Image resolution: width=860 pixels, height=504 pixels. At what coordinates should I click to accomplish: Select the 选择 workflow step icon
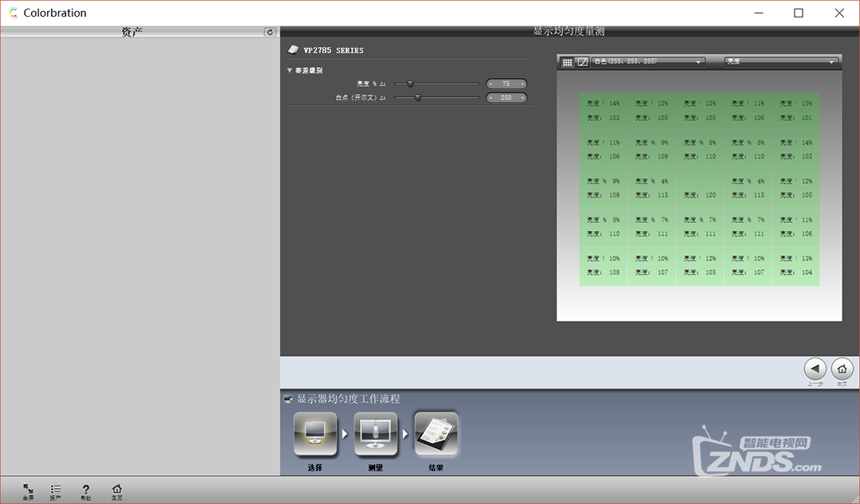point(315,435)
